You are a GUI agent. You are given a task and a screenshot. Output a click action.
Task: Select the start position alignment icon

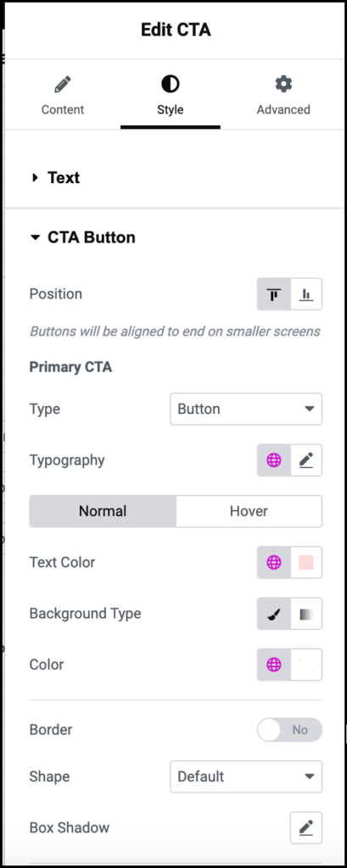(274, 294)
